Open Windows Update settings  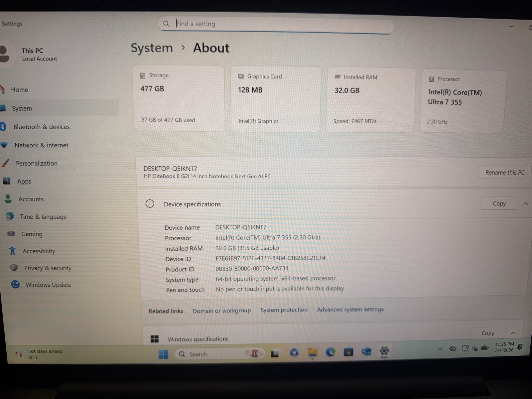point(48,285)
